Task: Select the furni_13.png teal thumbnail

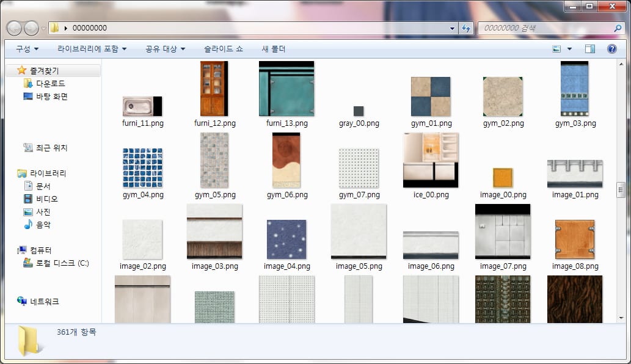Action: pyautogui.click(x=286, y=89)
